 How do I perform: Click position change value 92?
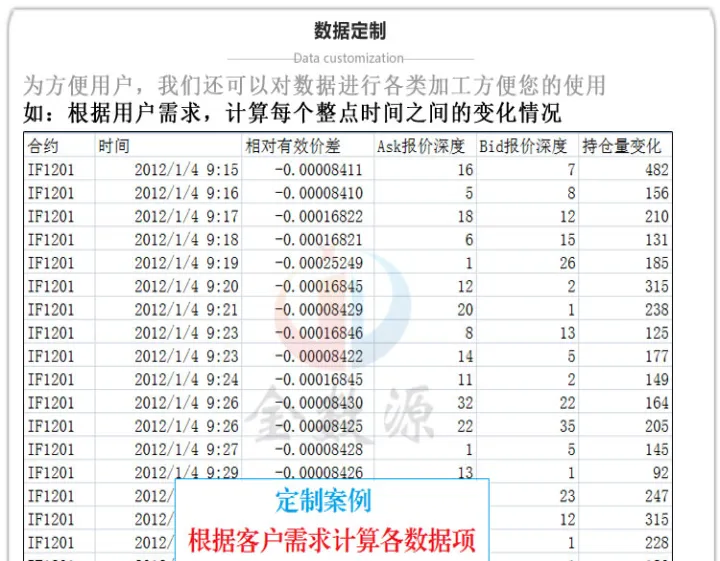[x=661, y=473]
